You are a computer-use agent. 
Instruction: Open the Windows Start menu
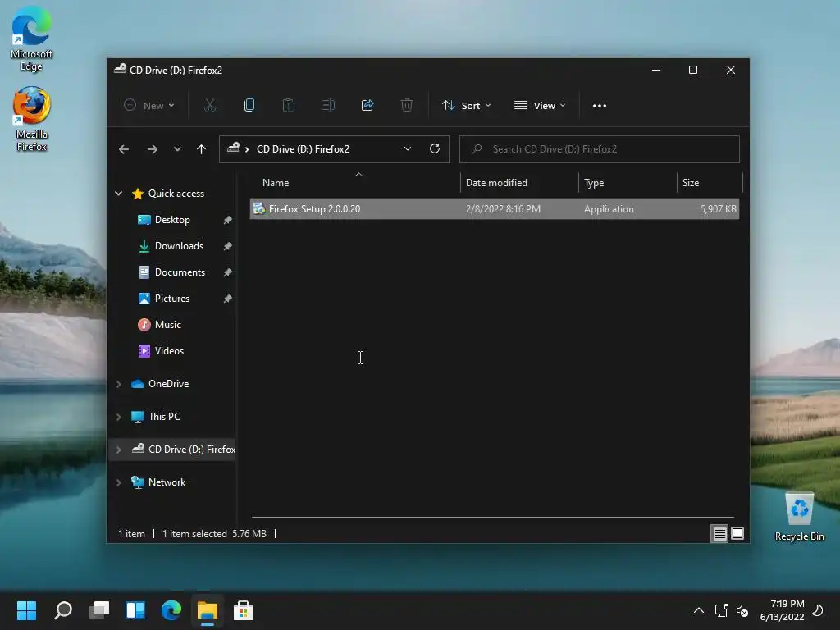26,610
